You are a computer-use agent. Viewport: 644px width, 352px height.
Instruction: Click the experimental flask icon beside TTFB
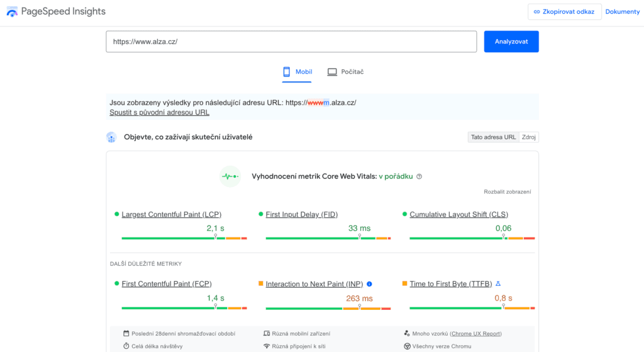(x=498, y=284)
